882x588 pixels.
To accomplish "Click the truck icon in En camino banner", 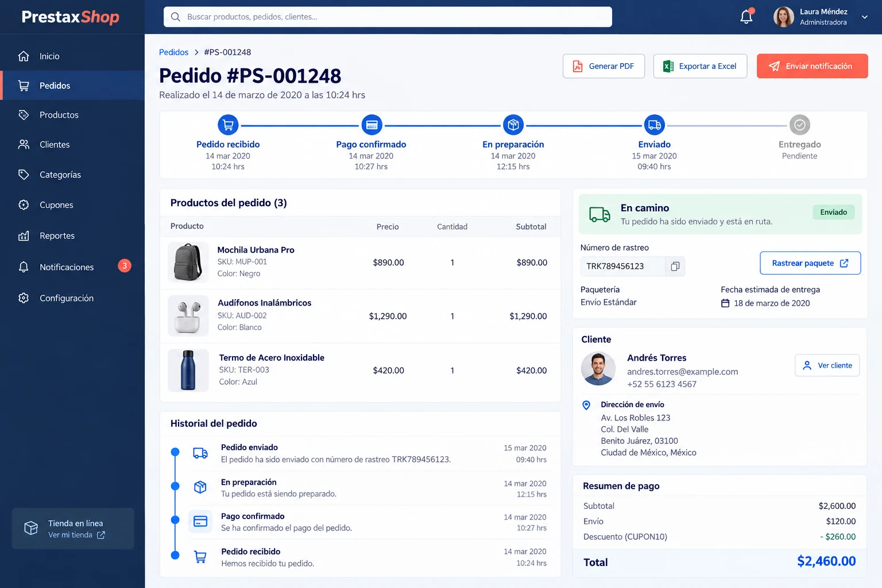I will click(x=599, y=214).
